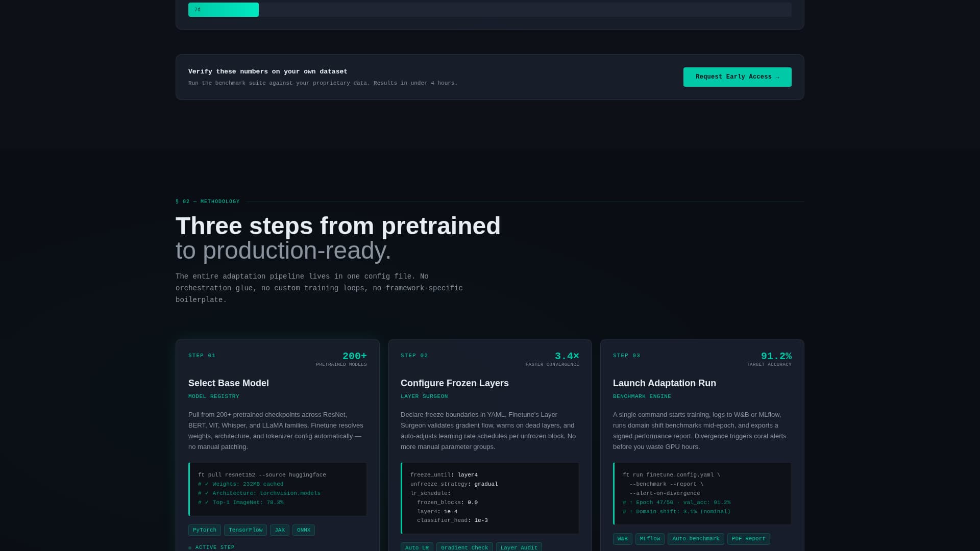Select the ONNX framework tag
Viewport: 980px width, 551px height.
point(304,530)
